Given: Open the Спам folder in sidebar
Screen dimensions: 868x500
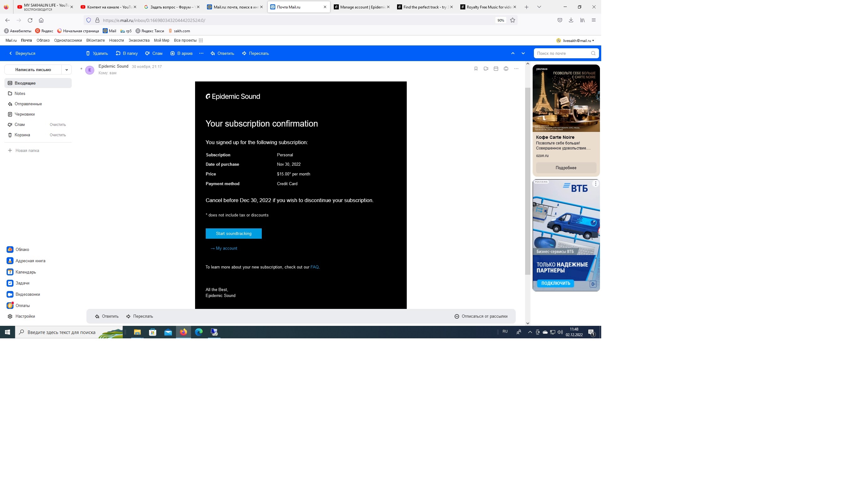Looking at the screenshot, I should [19, 125].
